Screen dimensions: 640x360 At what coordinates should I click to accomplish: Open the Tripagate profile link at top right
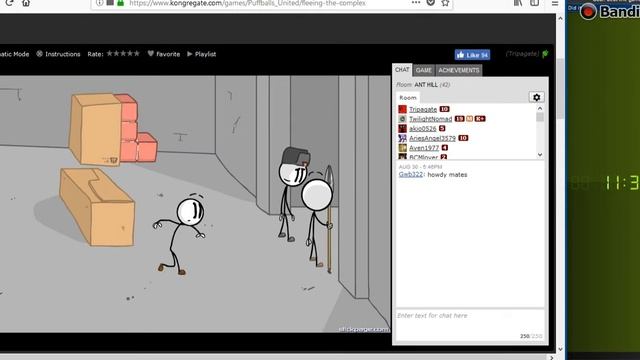pyautogui.click(x=522, y=54)
